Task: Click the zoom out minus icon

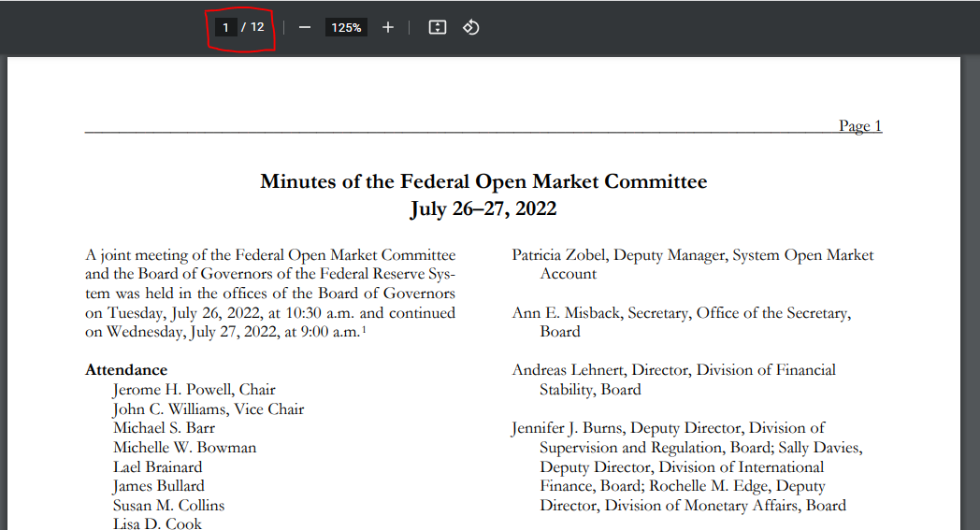Action: 304,27
